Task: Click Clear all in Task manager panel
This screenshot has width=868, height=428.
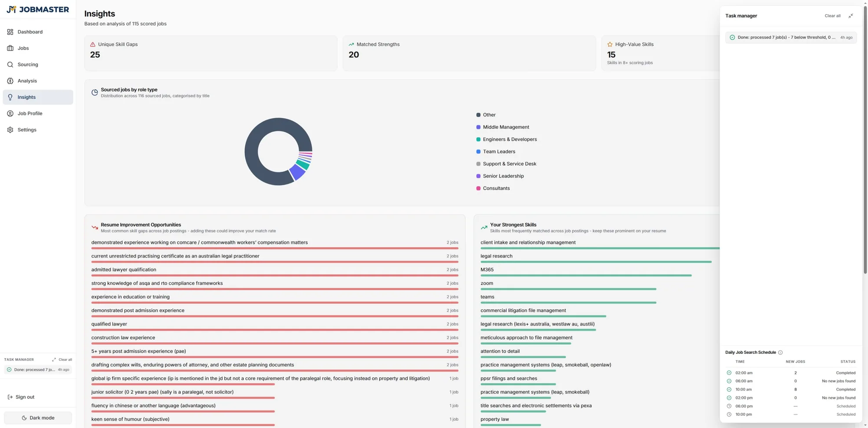Action: (832, 16)
